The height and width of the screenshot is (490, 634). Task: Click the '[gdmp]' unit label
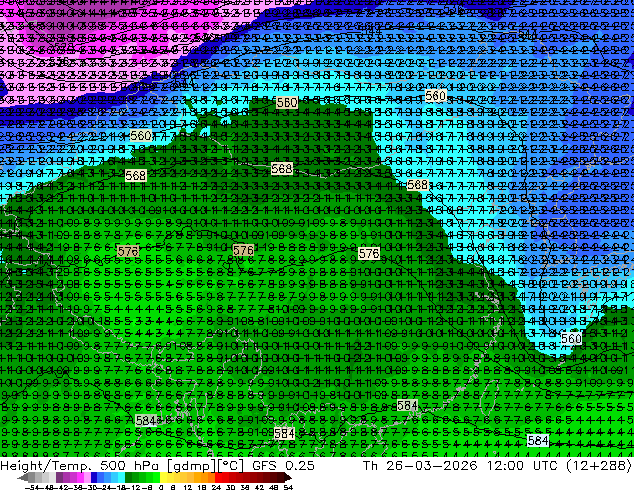[x=190, y=466]
